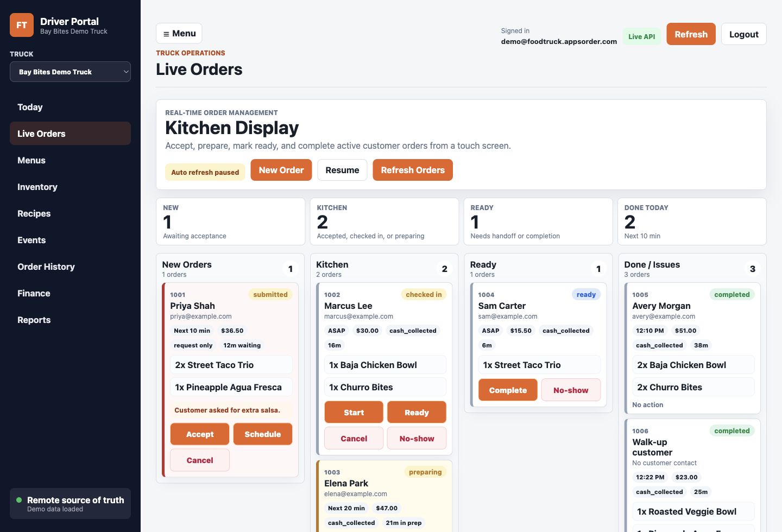Viewport: 782px width, 532px height.
Task: Schedule order 1001
Action: pos(263,434)
